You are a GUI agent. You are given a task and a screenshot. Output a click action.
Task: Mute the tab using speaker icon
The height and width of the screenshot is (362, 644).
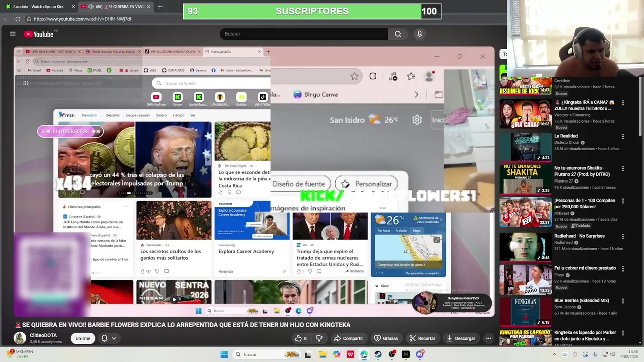point(91,7)
